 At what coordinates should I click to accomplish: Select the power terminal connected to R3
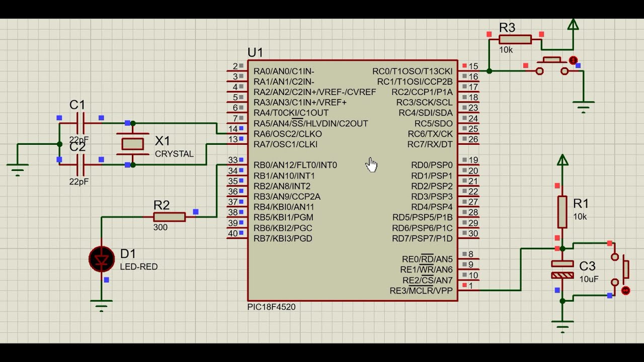coord(573,24)
